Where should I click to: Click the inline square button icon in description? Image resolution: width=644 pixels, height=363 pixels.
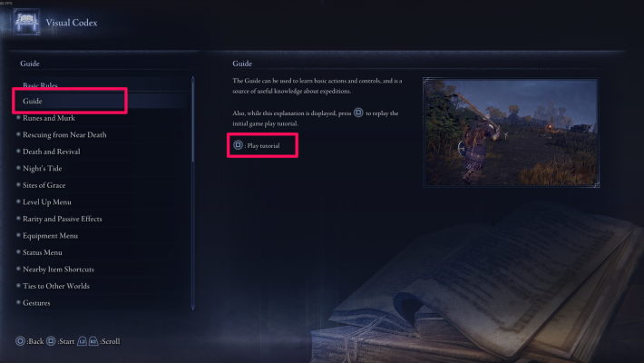(x=358, y=113)
